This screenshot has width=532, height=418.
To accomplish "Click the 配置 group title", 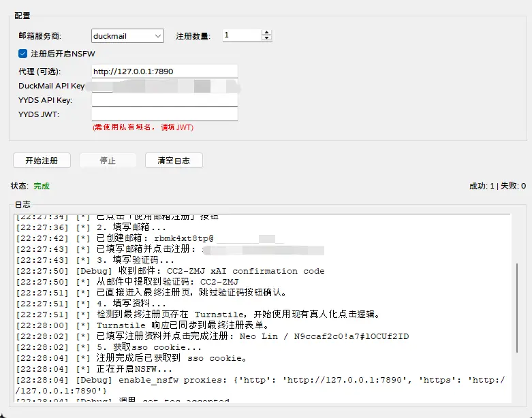I will (x=22, y=16).
